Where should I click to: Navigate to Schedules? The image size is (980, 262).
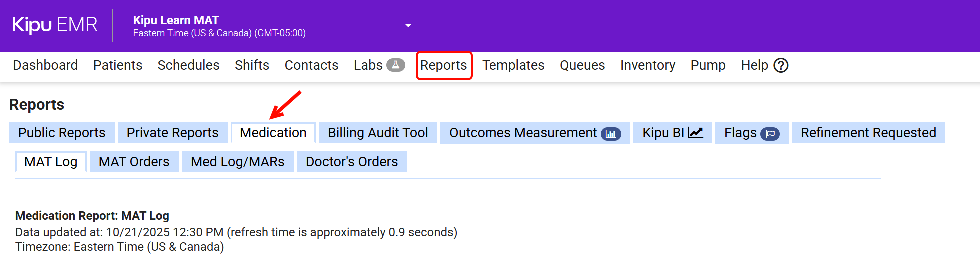[188, 65]
